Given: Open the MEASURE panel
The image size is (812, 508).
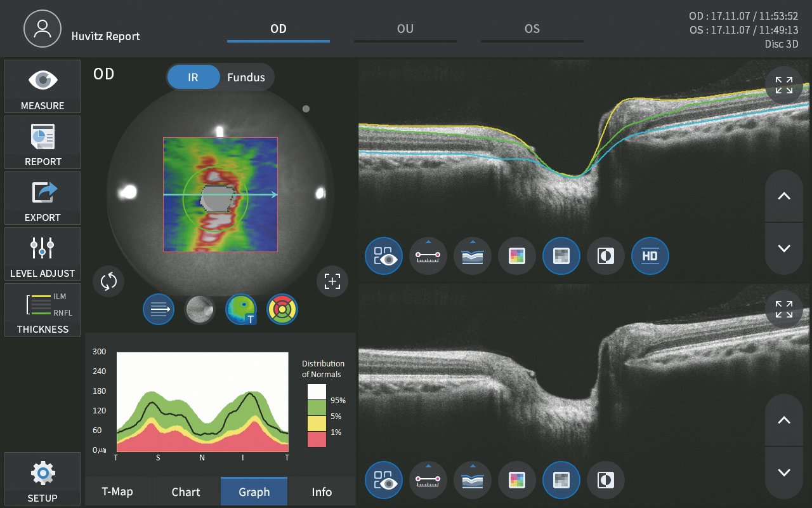Looking at the screenshot, I should tap(43, 86).
